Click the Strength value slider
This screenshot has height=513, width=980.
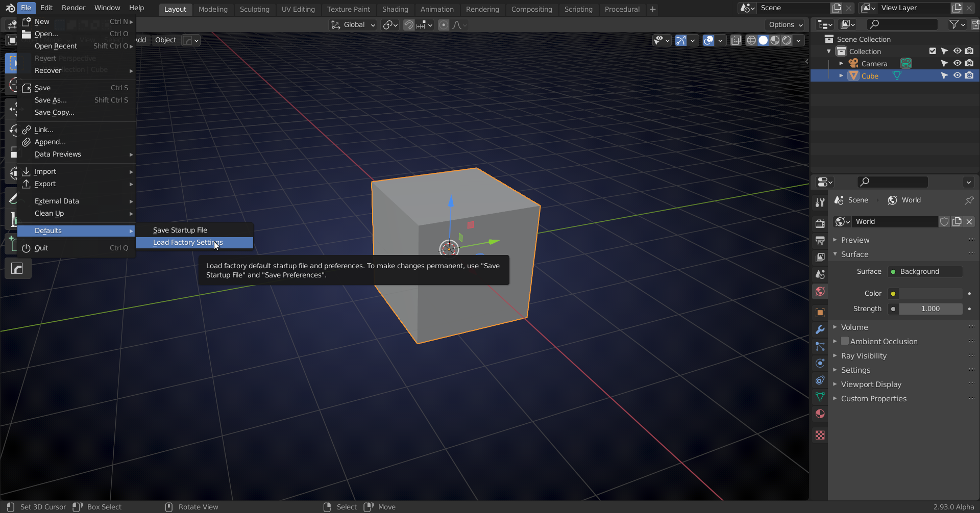click(931, 309)
